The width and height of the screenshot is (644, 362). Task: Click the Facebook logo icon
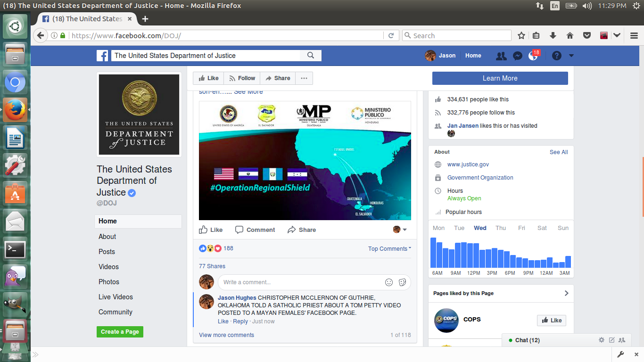coord(102,56)
